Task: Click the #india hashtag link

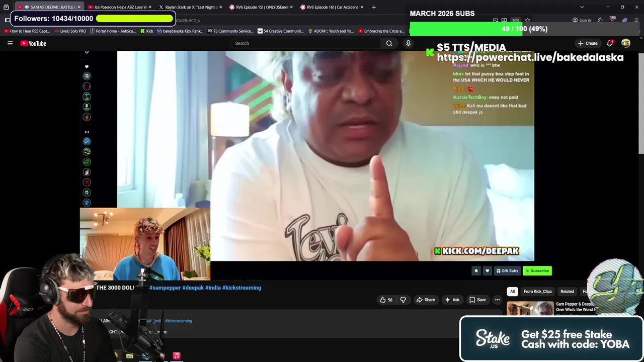Action: [x=213, y=288]
